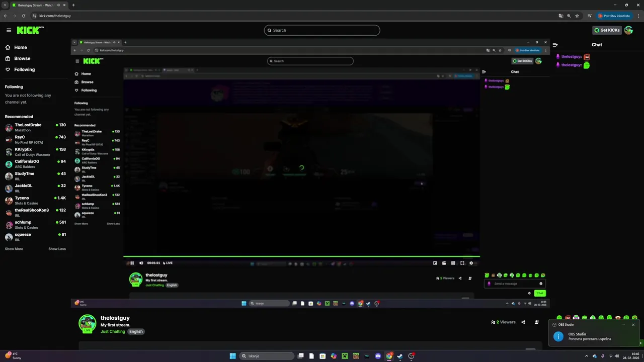Screen dimensions: 644x362
Task: Click the squeeze channel avatar
Action: 9,237
